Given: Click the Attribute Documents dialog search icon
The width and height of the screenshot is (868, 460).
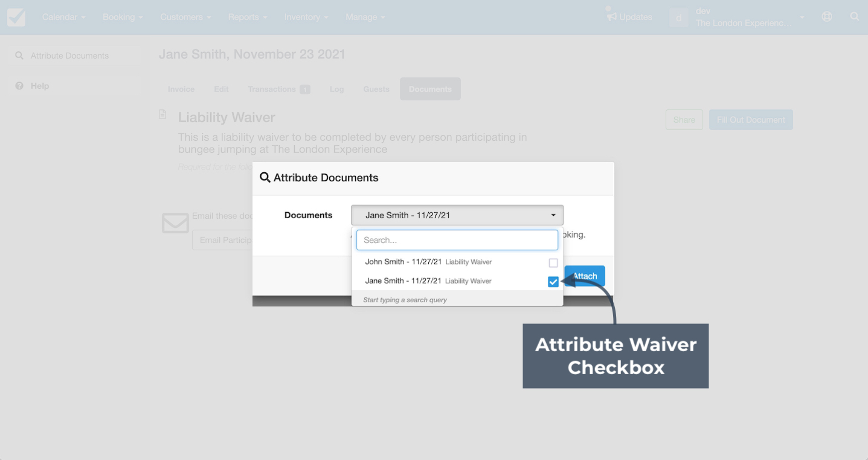Looking at the screenshot, I should (x=265, y=178).
